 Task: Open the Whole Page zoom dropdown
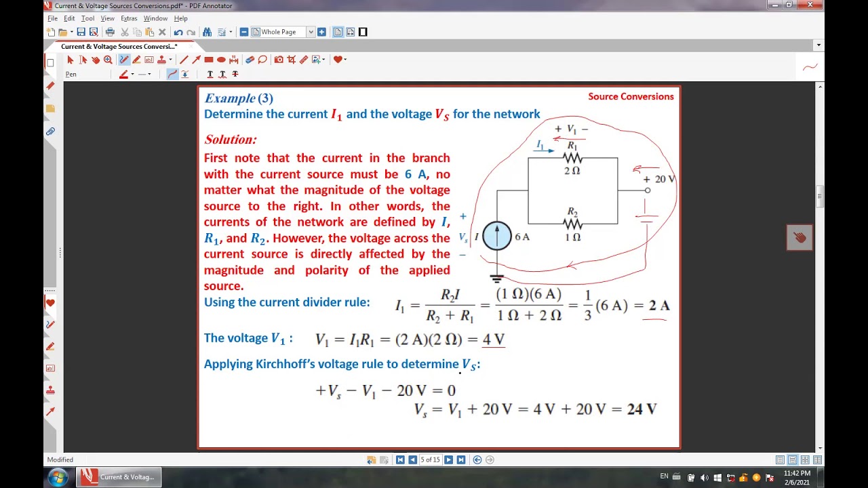point(311,32)
